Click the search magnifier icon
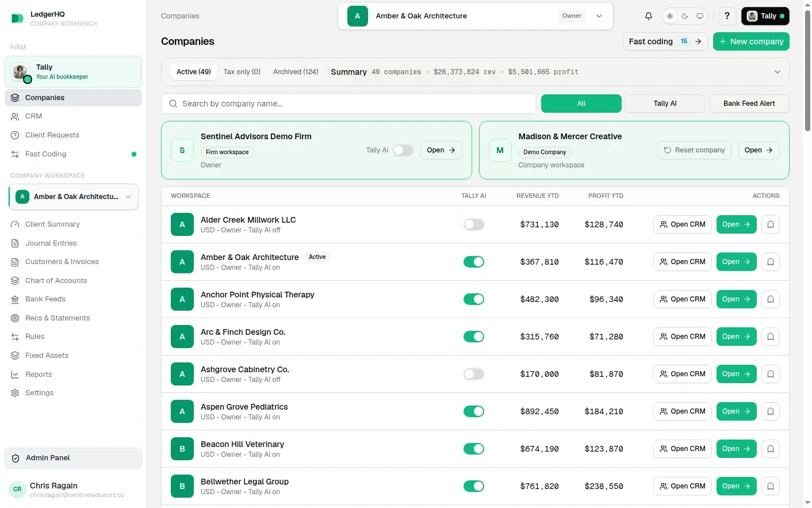The width and height of the screenshot is (812, 508). [173, 104]
